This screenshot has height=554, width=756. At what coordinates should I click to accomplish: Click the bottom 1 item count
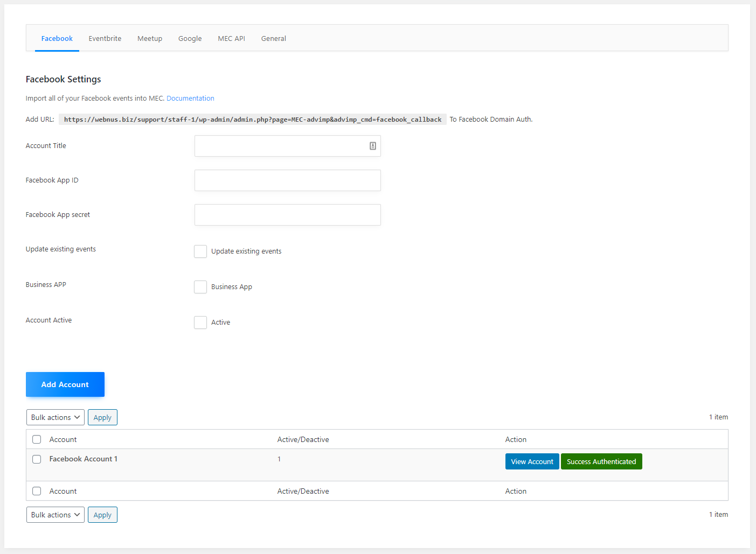tap(718, 515)
